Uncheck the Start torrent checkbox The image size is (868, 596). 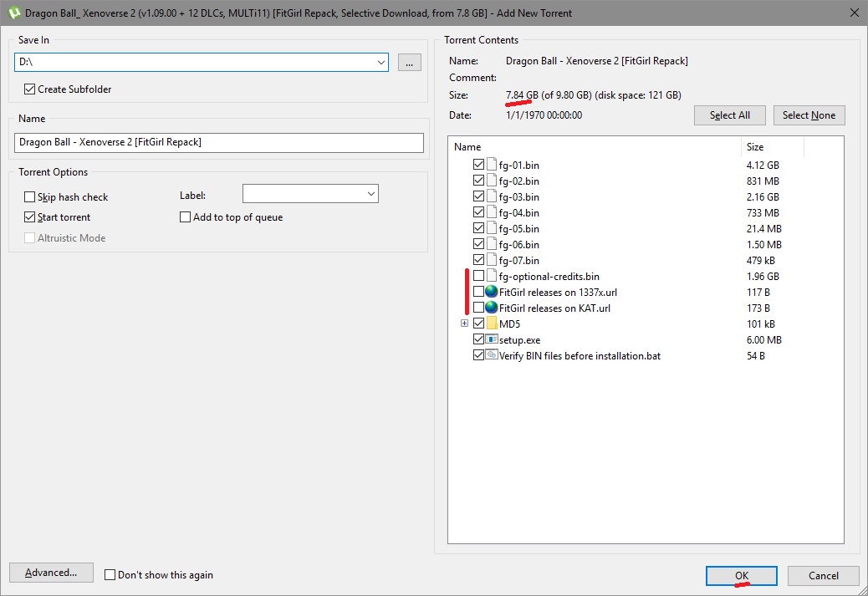(x=30, y=217)
